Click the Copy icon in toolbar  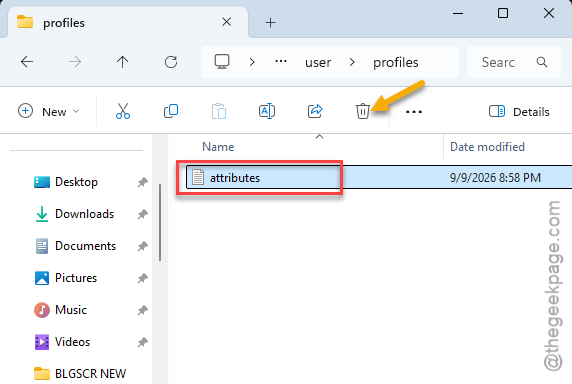(171, 111)
